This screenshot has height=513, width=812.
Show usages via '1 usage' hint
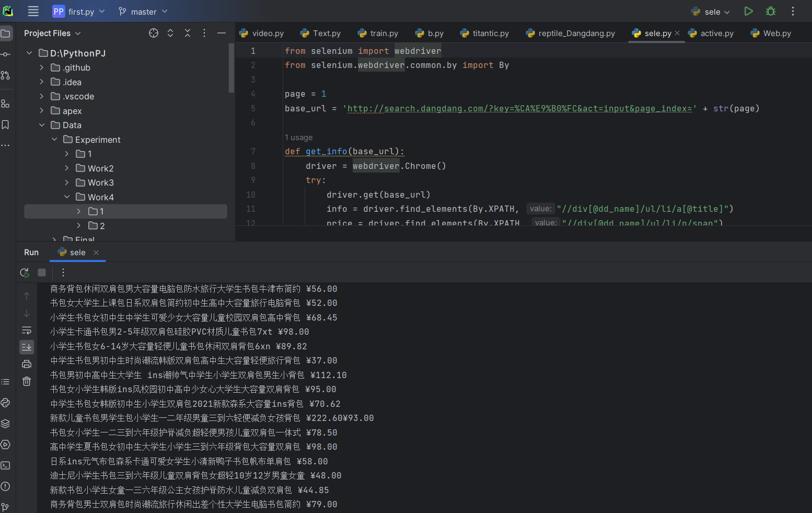point(299,138)
